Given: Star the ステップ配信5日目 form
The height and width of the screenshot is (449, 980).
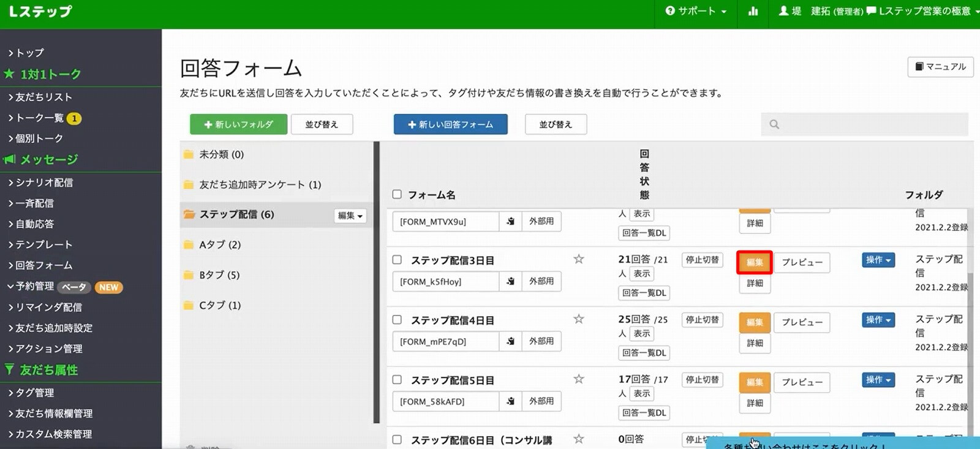Looking at the screenshot, I should click(579, 379).
